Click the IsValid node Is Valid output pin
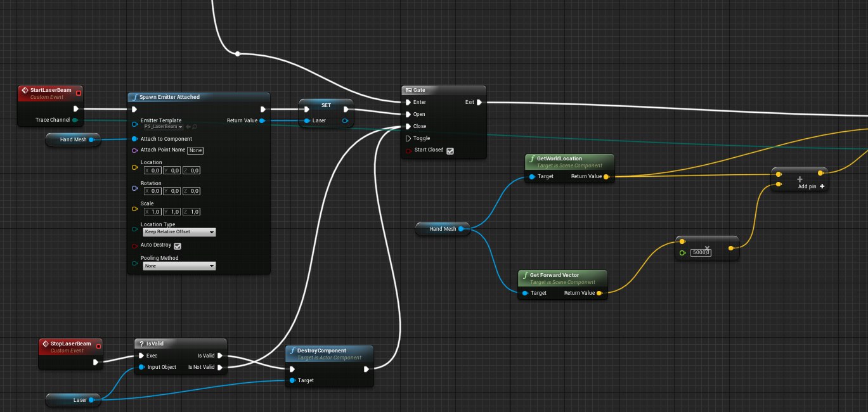Screen dimensions: 868x412 219,356
